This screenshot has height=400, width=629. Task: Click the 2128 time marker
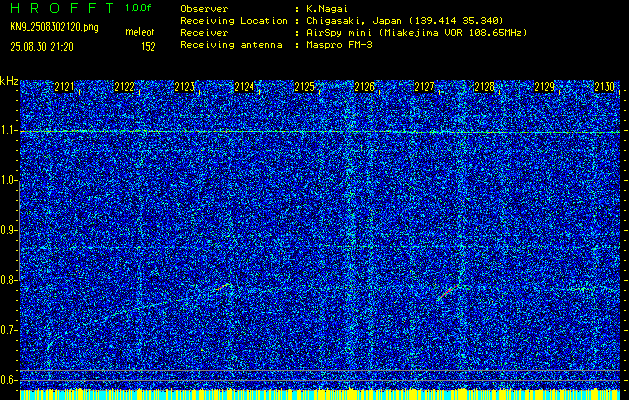point(485,87)
